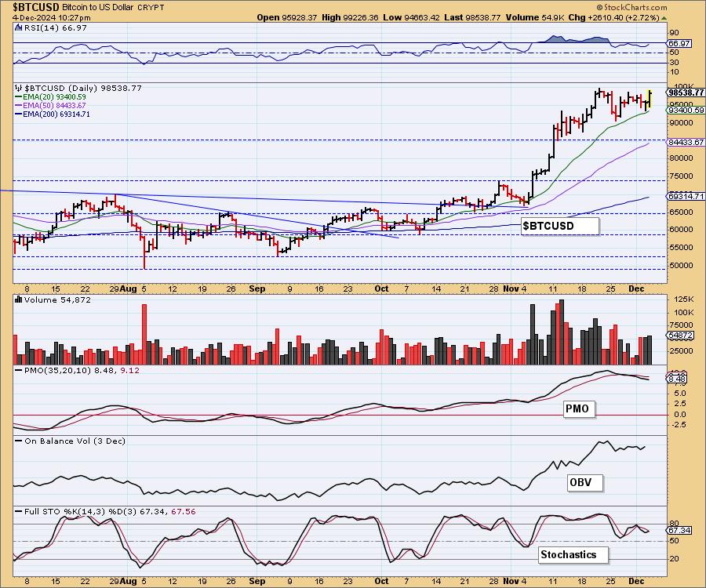The image size is (706, 588).
Task: Click the blue EMA(200) legend line swatch
Action: tap(19, 114)
